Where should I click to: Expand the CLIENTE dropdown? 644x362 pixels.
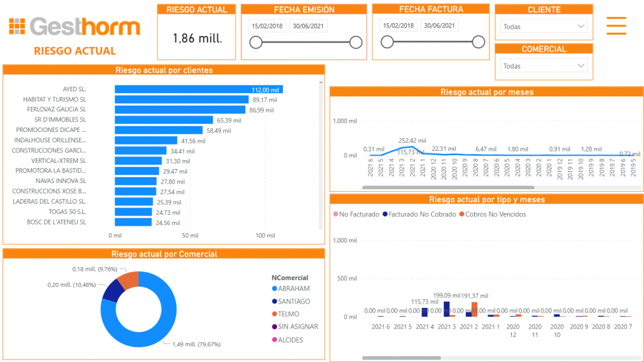[543, 26]
